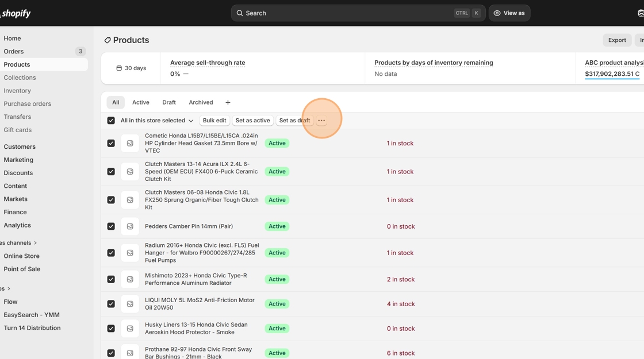
Task: Open the 30 days date range selector
Action: 131,68
